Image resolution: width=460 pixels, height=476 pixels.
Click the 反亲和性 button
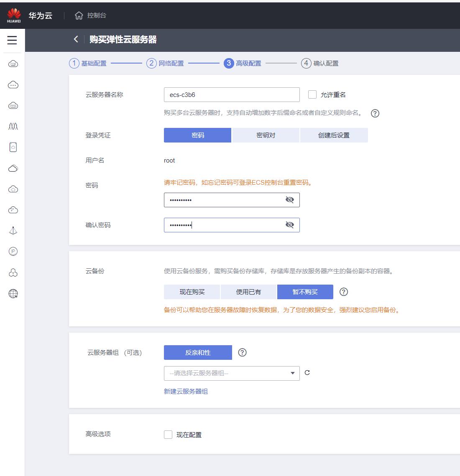198,352
